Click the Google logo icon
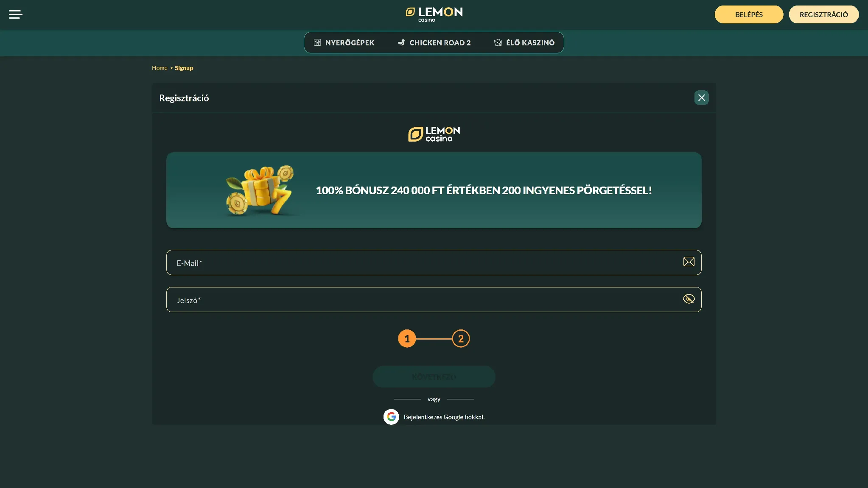 [x=391, y=417]
